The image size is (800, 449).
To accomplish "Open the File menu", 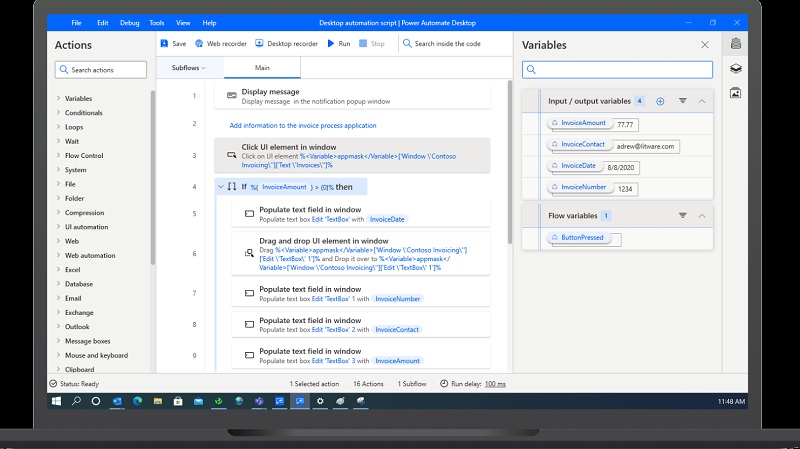I will coord(76,23).
